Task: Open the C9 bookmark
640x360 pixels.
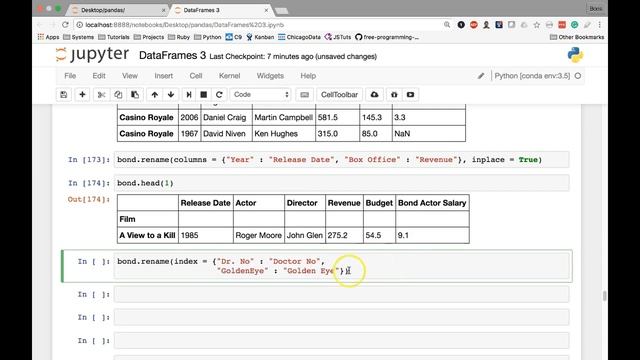Action: 234,37
